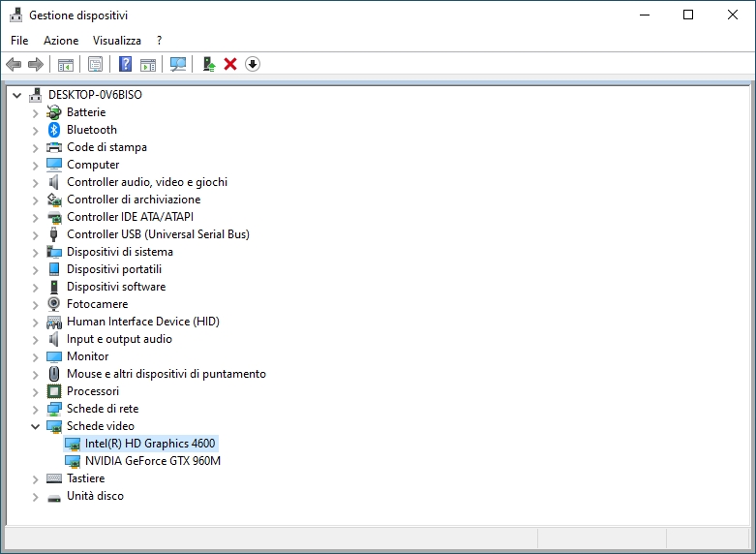The height and width of the screenshot is (554, 756).
Task: Expand the Tastiere category
Action: (35, 479)
